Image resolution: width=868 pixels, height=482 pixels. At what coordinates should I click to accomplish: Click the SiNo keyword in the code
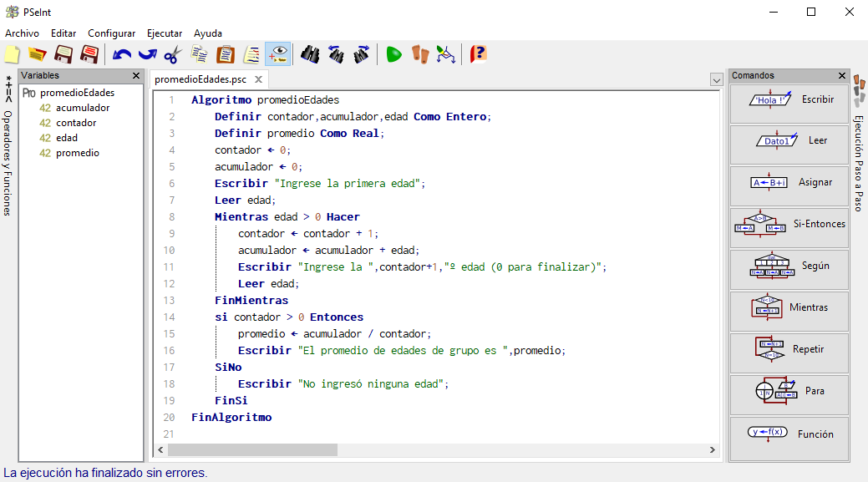point(228,368)
